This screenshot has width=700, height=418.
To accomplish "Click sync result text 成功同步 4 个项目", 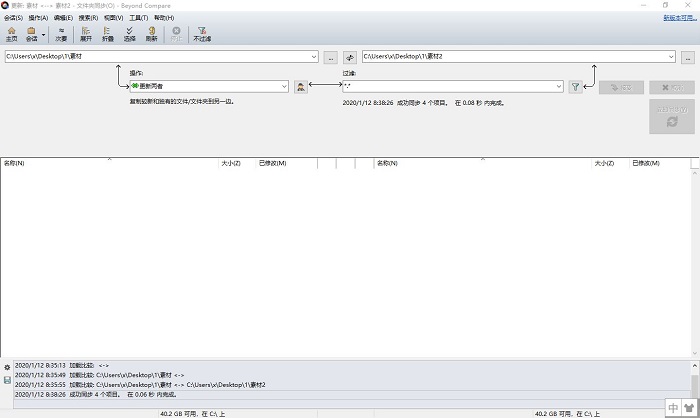I will pos(422,103).
